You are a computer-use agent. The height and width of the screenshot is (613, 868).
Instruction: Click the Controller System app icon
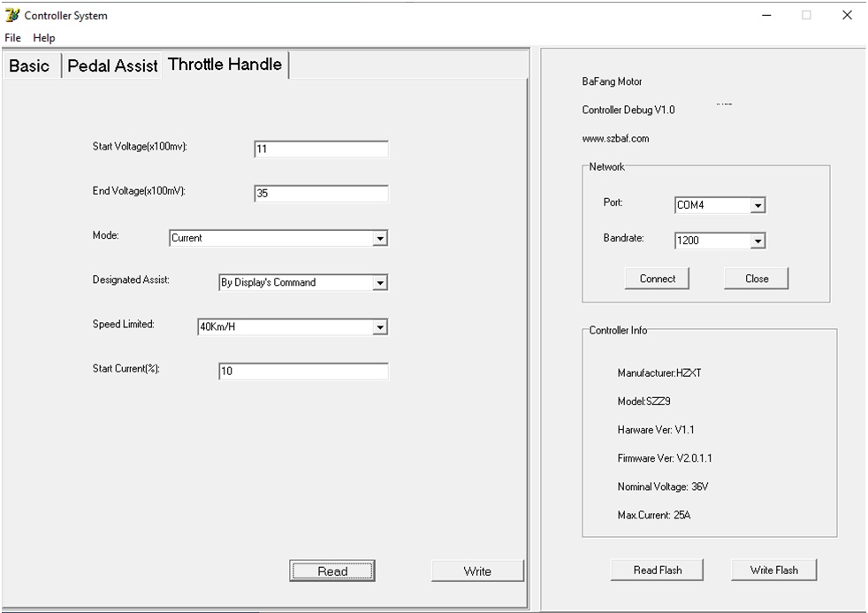[x=11, y=16]
